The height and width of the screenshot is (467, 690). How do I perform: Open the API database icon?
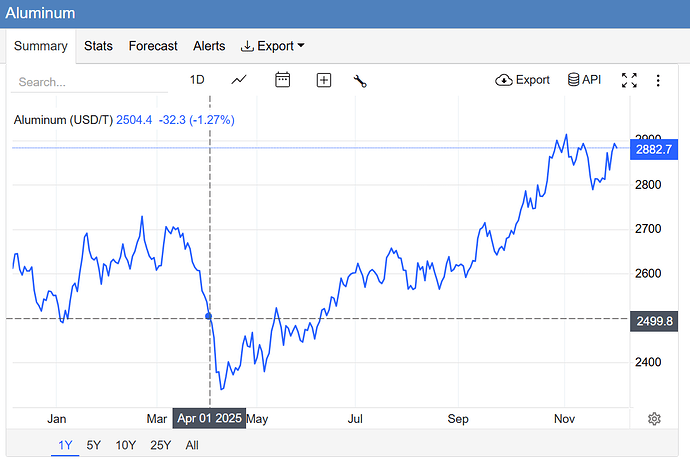[584, 80]
